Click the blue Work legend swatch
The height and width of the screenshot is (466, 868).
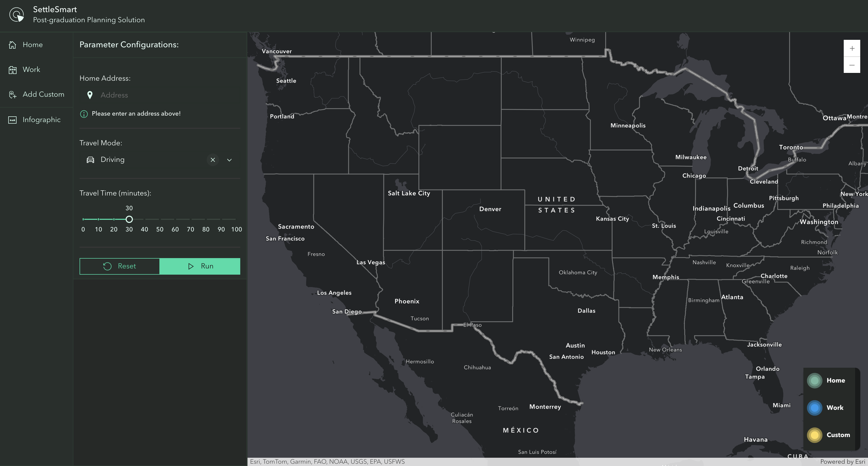(x=815, y=408)
